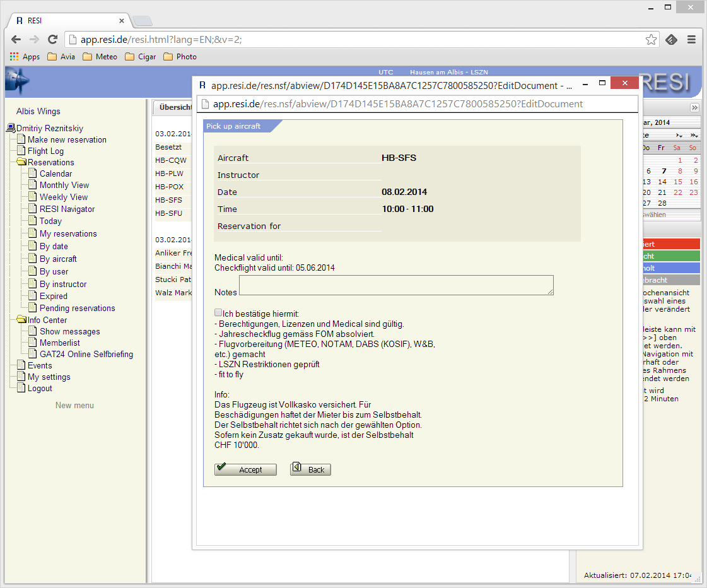
Task: Click the browser back arrow
Action: (x=16, y=39)
